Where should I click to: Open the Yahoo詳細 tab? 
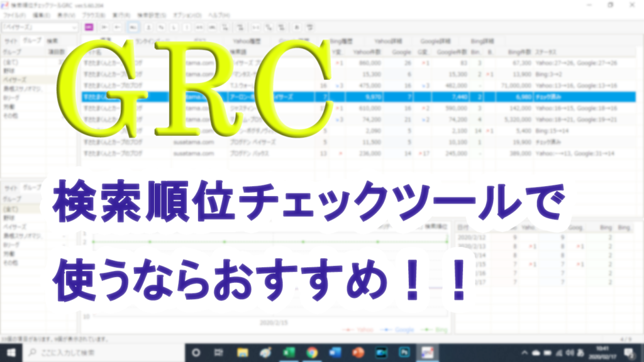[x=387, y=41]
